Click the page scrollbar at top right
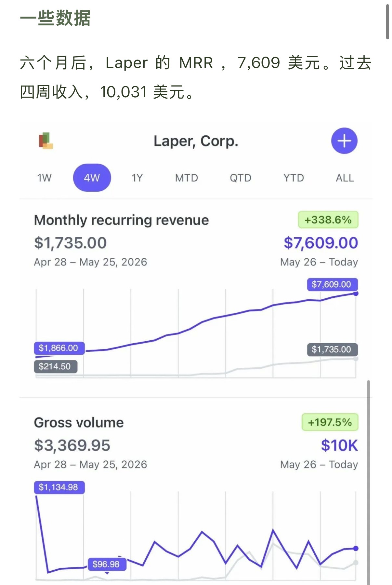The height and width of the screenshot is (585, 392). point(387,22)
